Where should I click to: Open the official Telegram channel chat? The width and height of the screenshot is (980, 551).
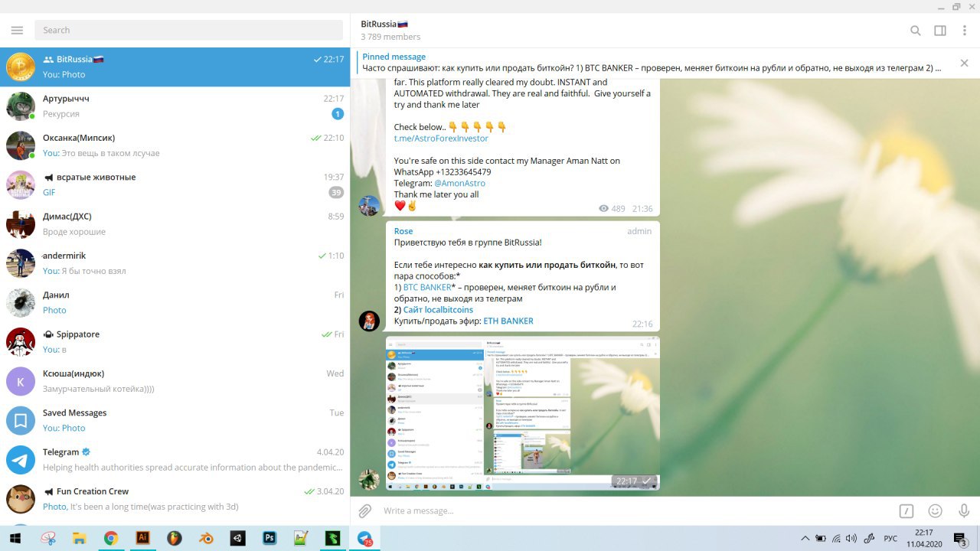[x=175, y=459]
